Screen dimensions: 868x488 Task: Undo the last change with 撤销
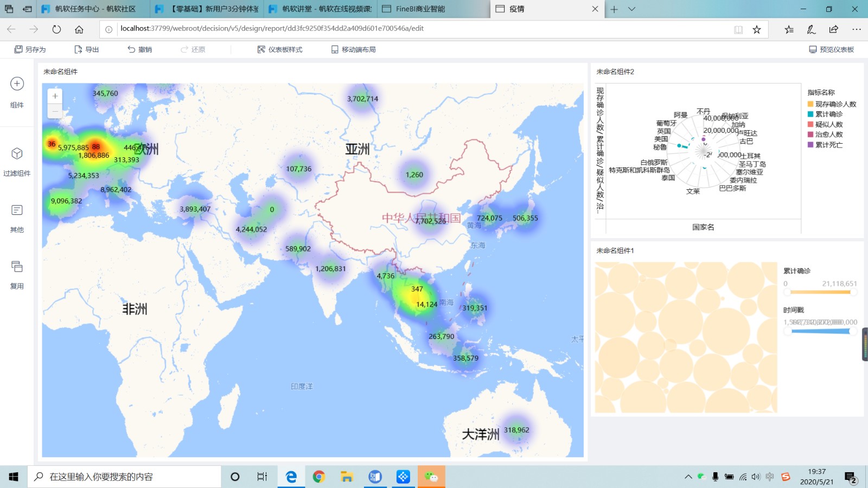click(x=140, y=49)
